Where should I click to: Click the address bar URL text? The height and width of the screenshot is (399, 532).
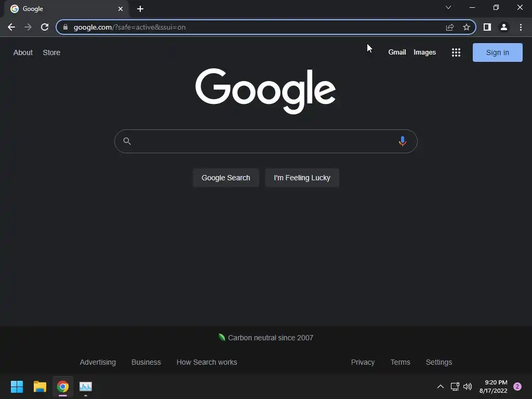coord(129,27)
